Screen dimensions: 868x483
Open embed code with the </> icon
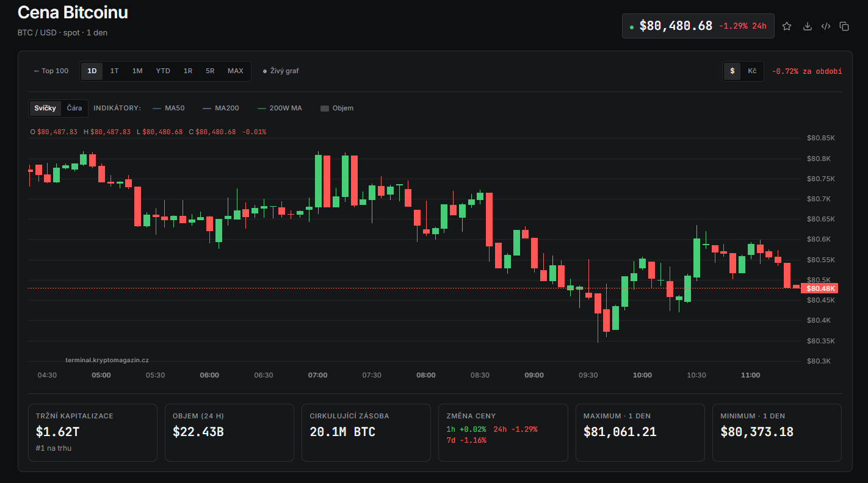point(826,26)
